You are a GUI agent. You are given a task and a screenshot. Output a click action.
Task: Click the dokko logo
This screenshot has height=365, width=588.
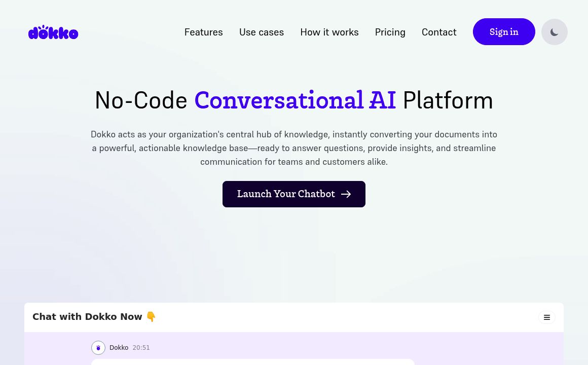point(53,32)
